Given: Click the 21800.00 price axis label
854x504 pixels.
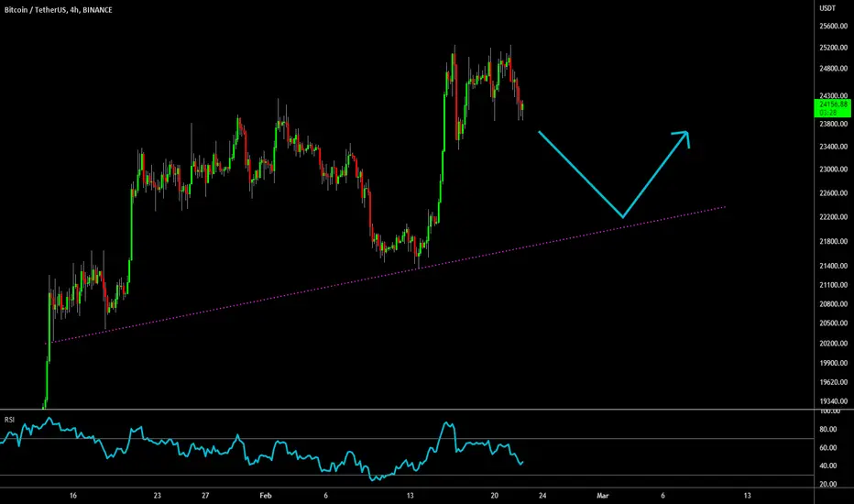Looking at the screenshot, I should 833,241.
